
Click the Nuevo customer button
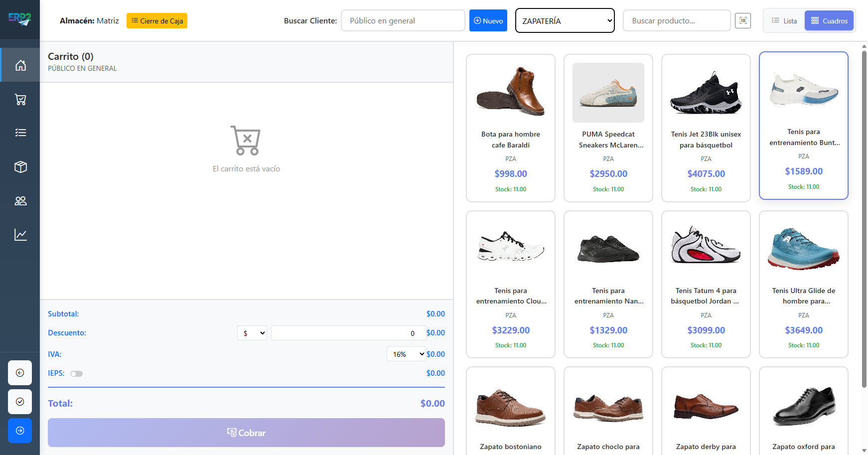pyautogui.click(x=488, y=21)
